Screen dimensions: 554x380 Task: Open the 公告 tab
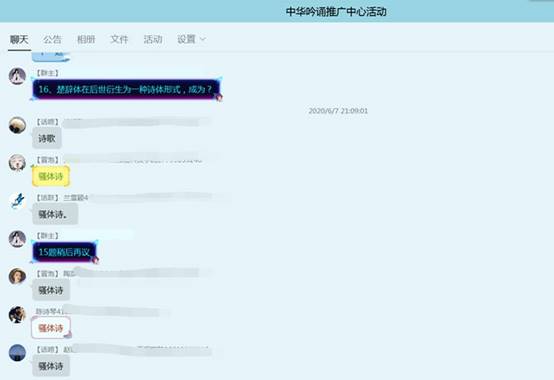pyautogui.click(x=52, y=39)
